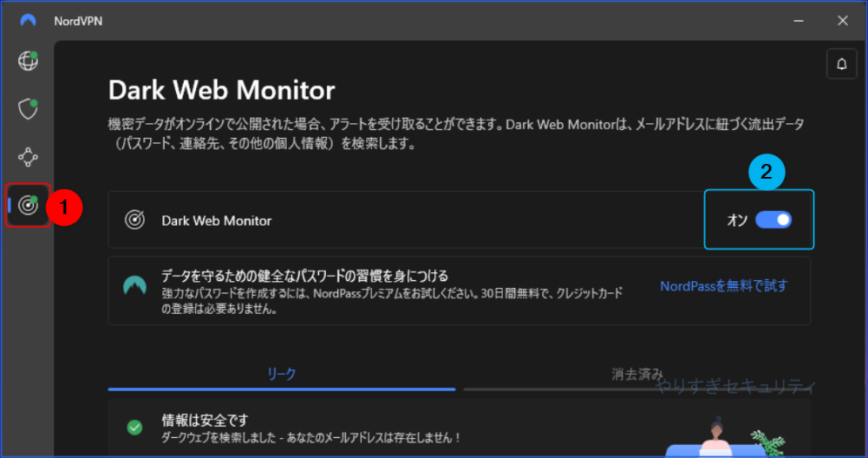Turn off the Dark Web Monitor switch

773,220
